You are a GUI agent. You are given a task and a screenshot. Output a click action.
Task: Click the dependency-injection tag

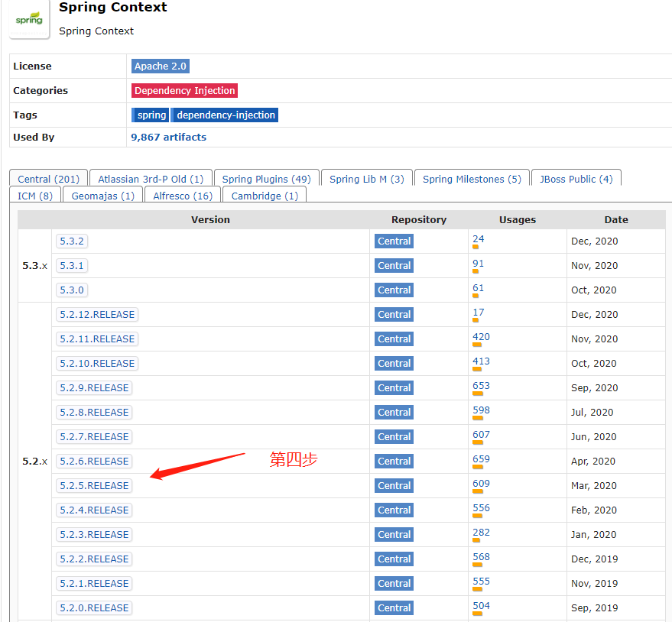tap(224, 115)
